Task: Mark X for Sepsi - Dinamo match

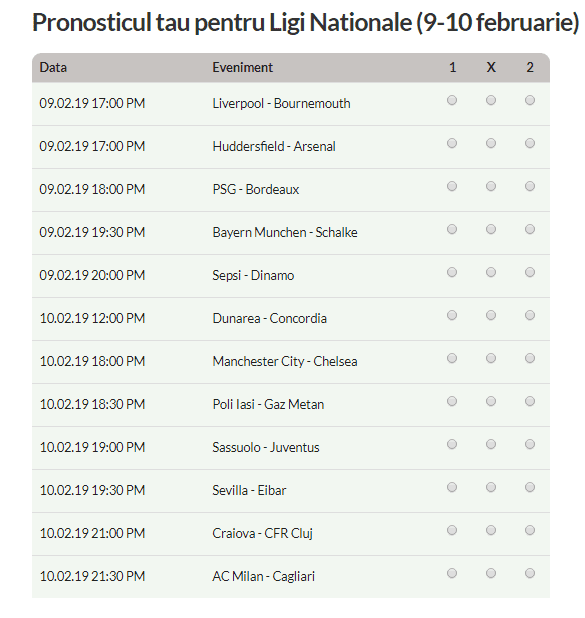Action: pos(491,272)
